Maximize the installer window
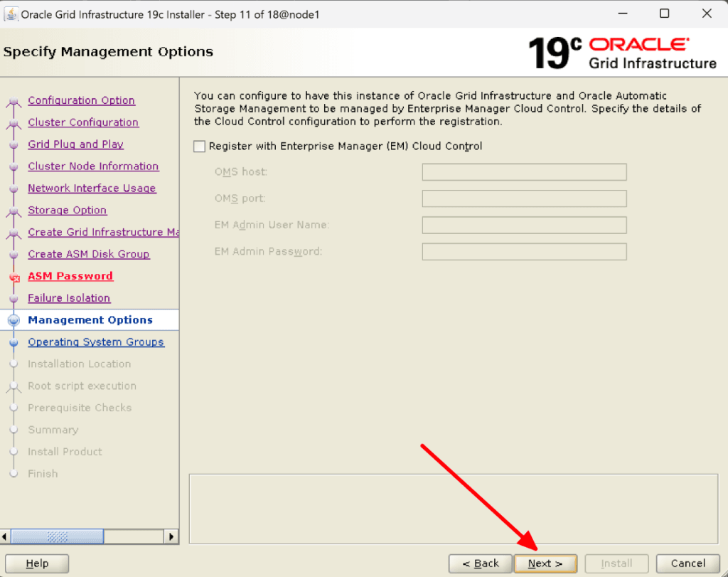Viewport: 728px width, 577px height. coord(665,14)
